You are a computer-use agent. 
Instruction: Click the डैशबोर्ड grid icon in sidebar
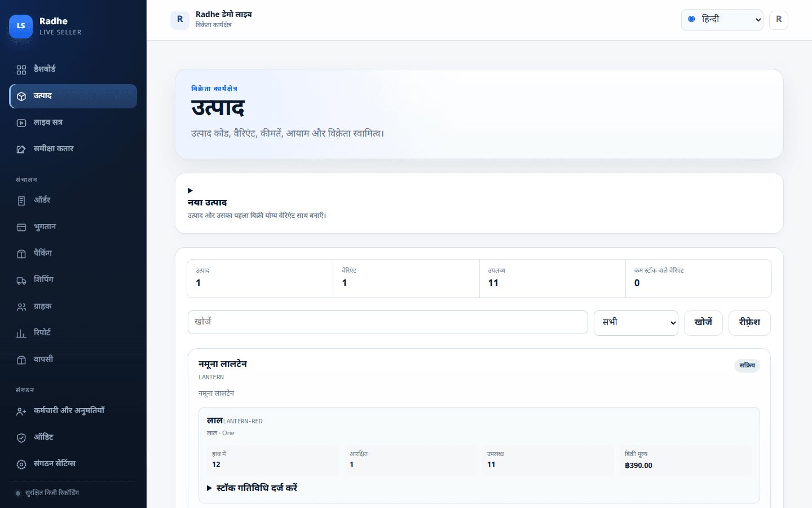click(21, 69)
